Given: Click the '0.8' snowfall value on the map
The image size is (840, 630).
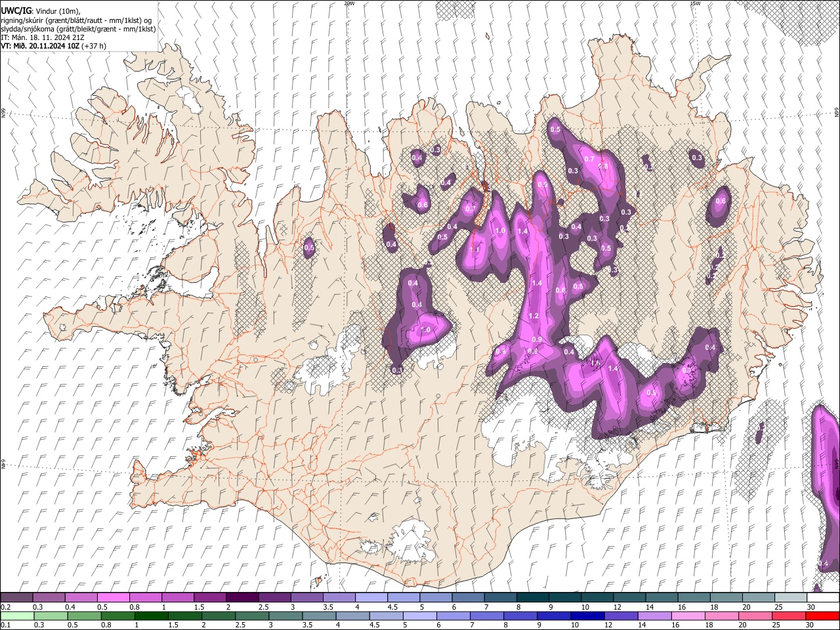Looking at the screenshot, I should tap(604, 167).
